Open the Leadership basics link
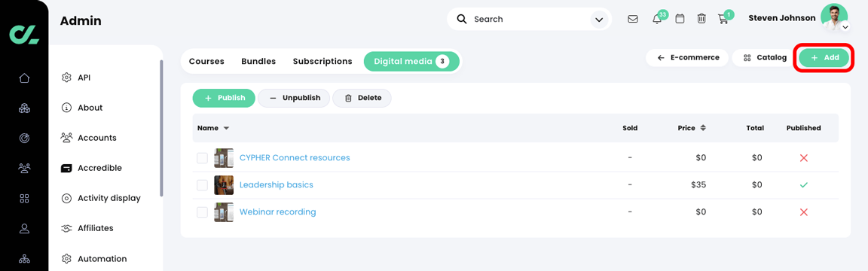Image resolution: width=868 pixels, height=271 pixels. point(277,184)
